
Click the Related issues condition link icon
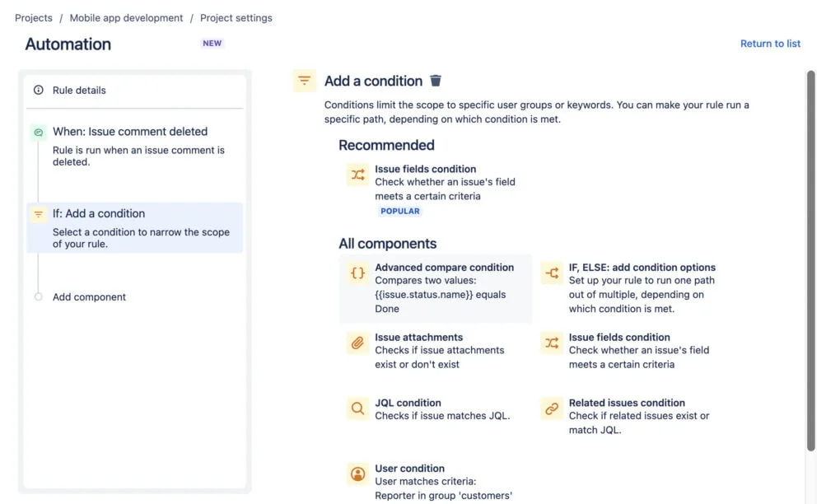pos(552,408)
